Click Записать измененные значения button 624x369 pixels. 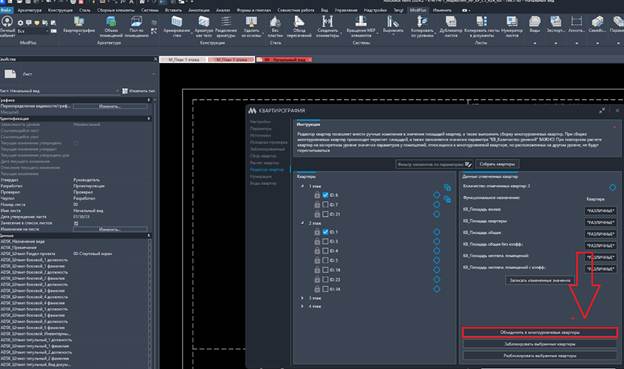click(x=540, y=280)
